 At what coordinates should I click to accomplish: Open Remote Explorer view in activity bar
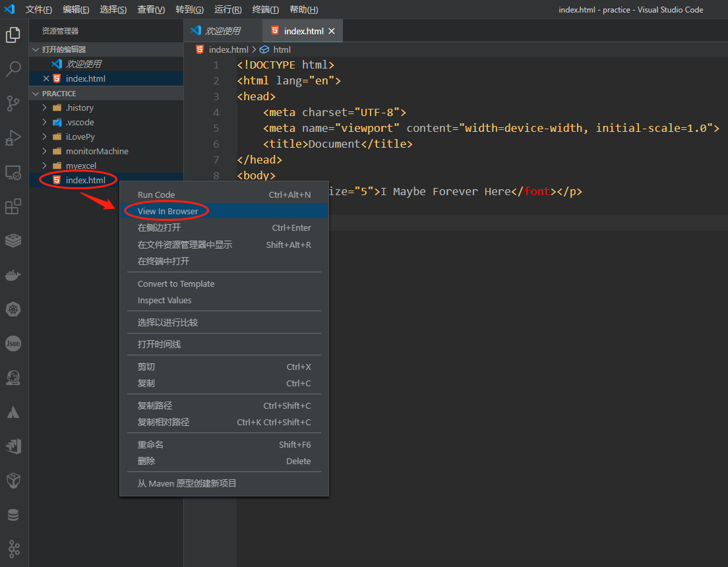pyautogui.click(x=13, y=172)
